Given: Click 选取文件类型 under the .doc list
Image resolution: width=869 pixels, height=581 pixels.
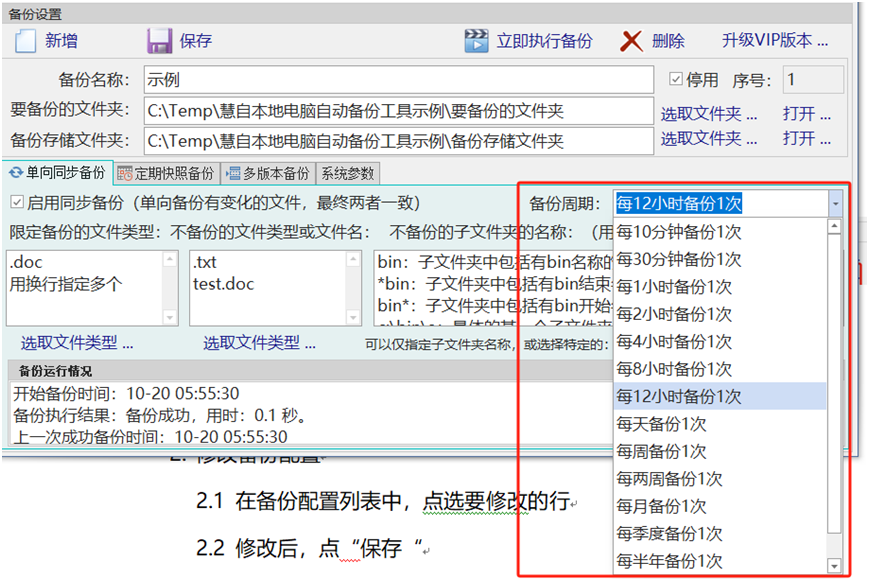Looking at the screenshot, I should point(77,343).
